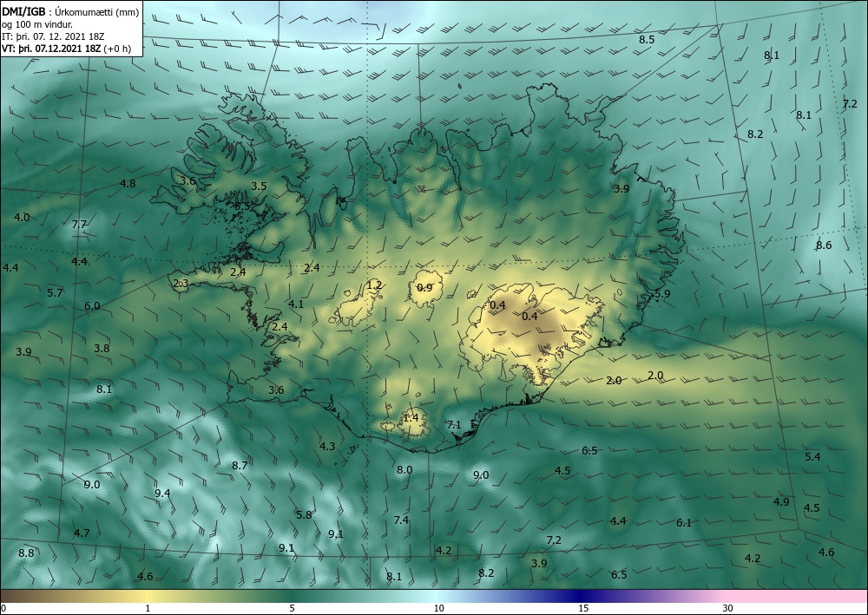868x615 pixels.
Task: Click the 4.8 value west of the Westfjords
Action: 128,184
